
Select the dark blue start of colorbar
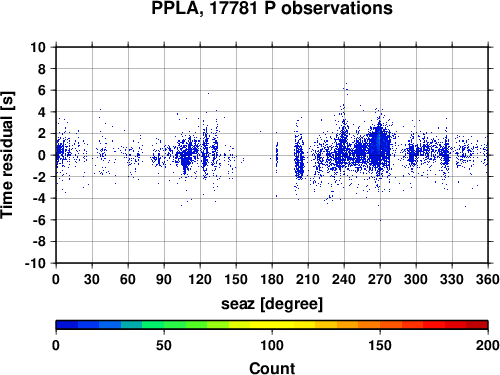point(67,325)
